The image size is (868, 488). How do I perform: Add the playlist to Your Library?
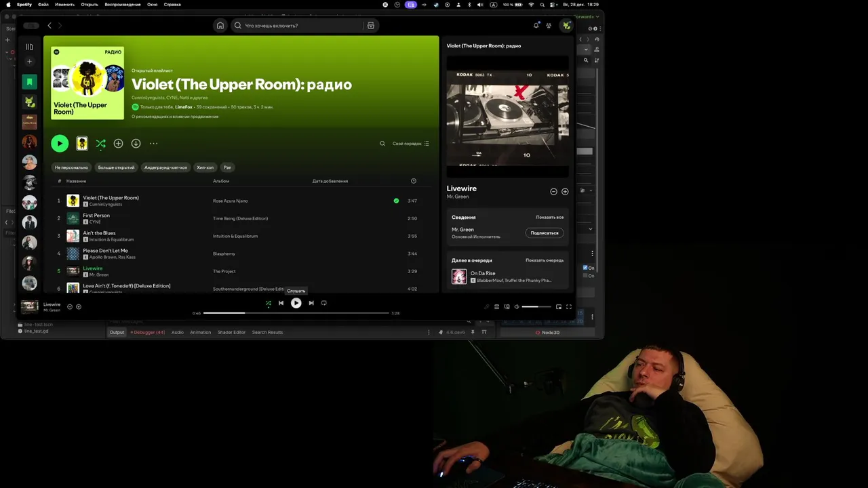[x=118, y=144]
